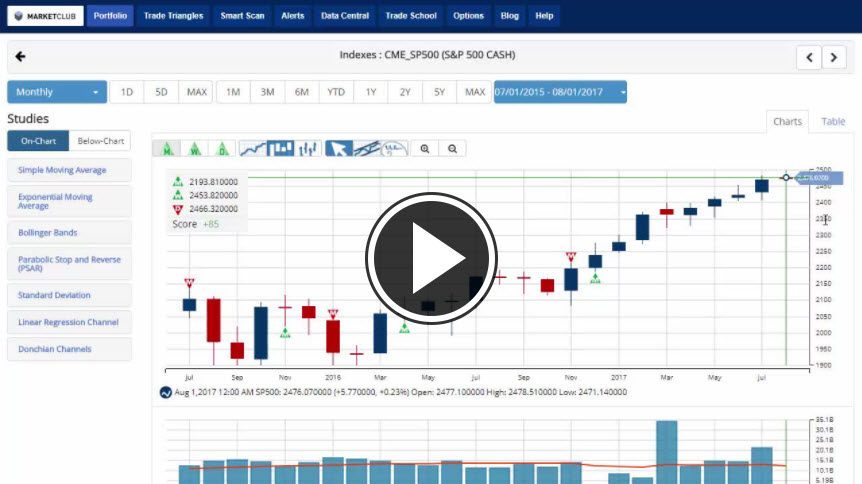Click the zoom in magnifier icon
The height and width of the screenshot is (484, 862).
point(425,149)
